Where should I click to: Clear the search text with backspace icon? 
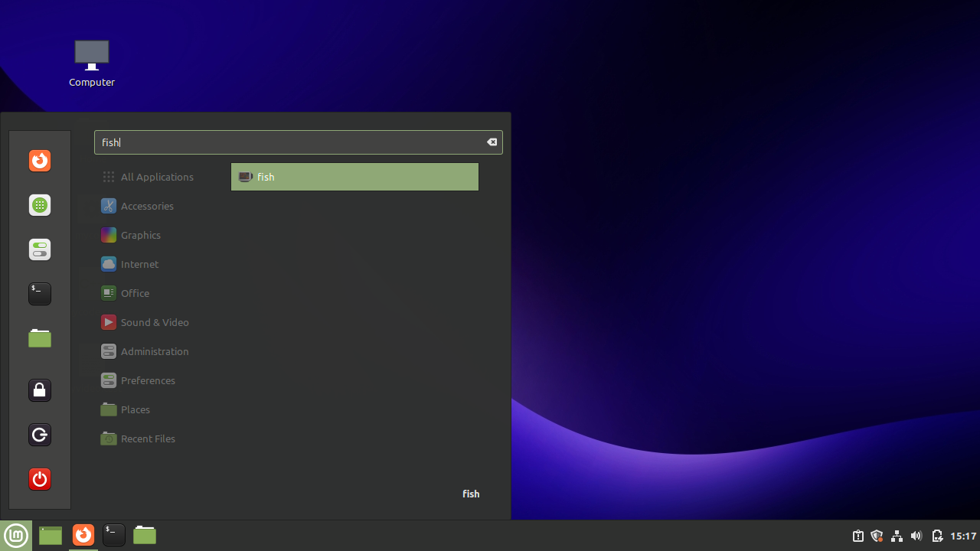492,142
